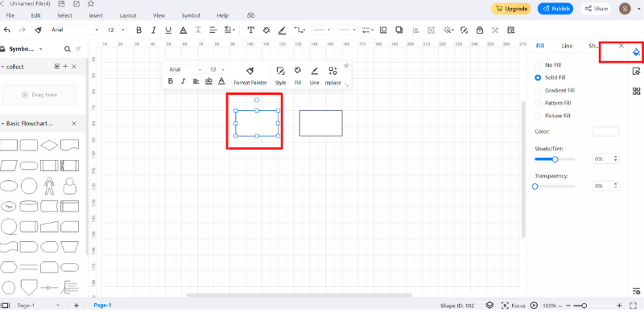
Task: Expand the zoom percentage dropdown
Action: 551,306
